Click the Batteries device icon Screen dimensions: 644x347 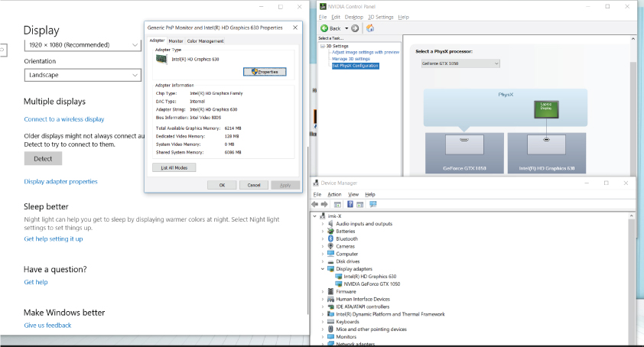click(330, 231)
